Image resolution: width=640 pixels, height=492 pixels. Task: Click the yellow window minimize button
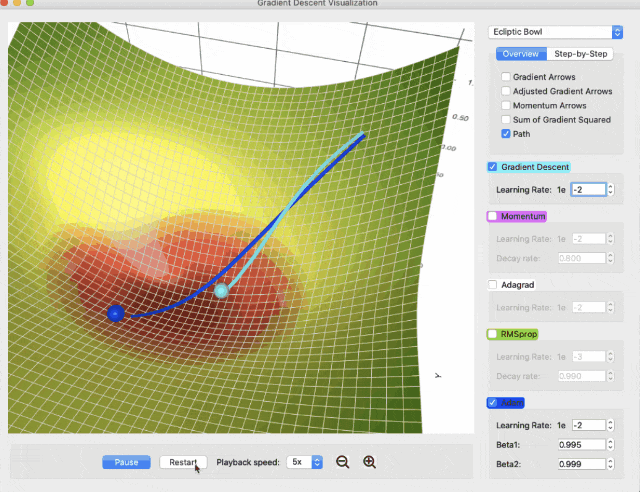click(x=17, y=2)
